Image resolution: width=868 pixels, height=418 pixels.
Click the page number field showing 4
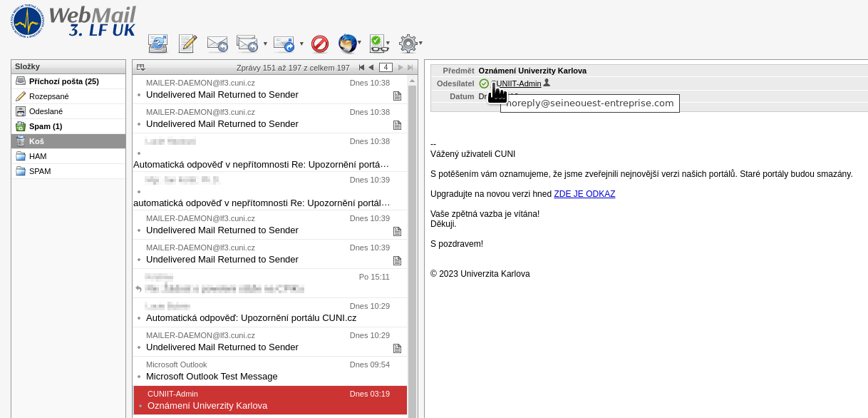tap(386, 67)
